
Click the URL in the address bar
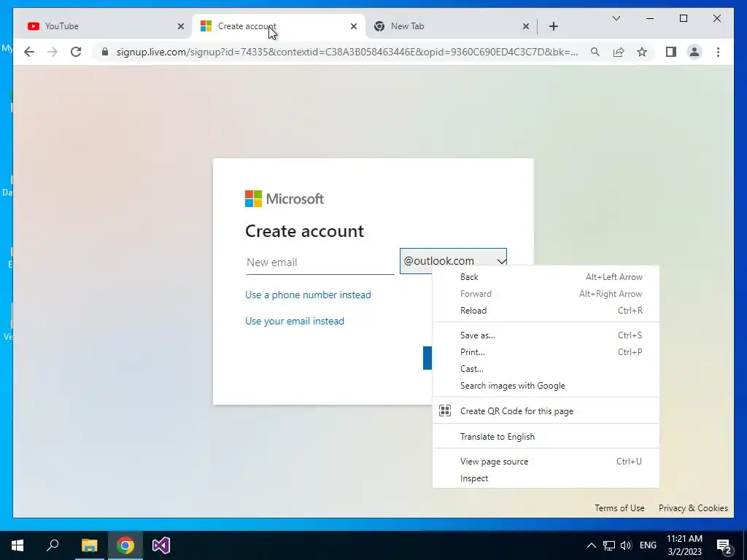coord(347,52)
